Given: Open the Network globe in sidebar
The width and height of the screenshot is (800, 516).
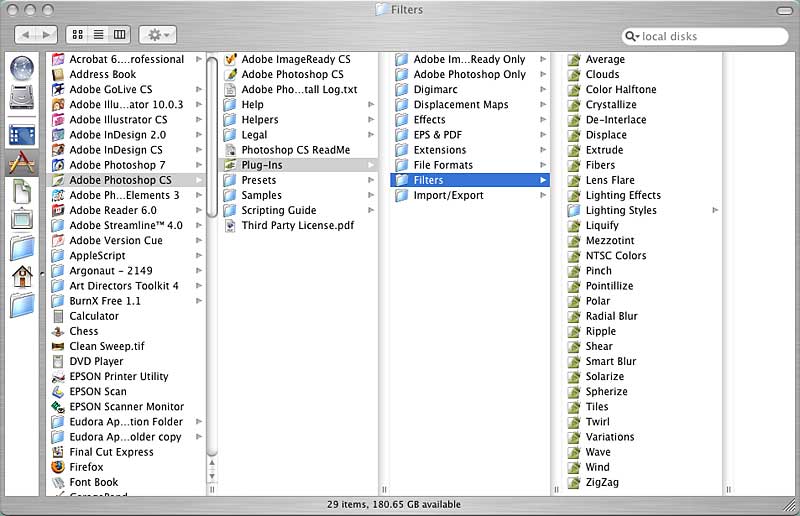Looking at the screenshot, I should click(21, 67).
